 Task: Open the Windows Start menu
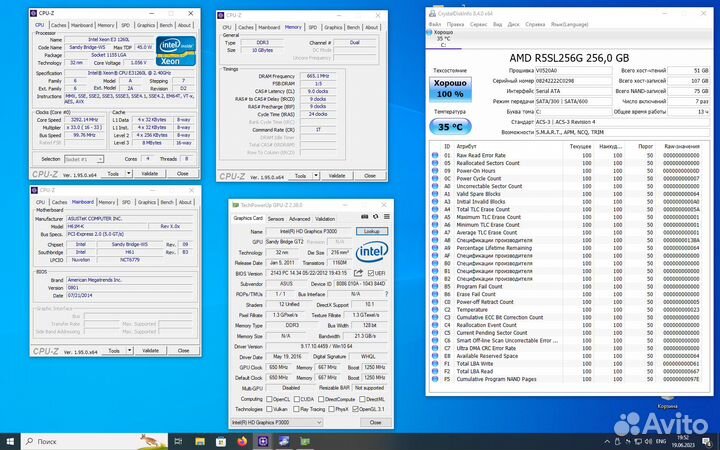[10, 441]
